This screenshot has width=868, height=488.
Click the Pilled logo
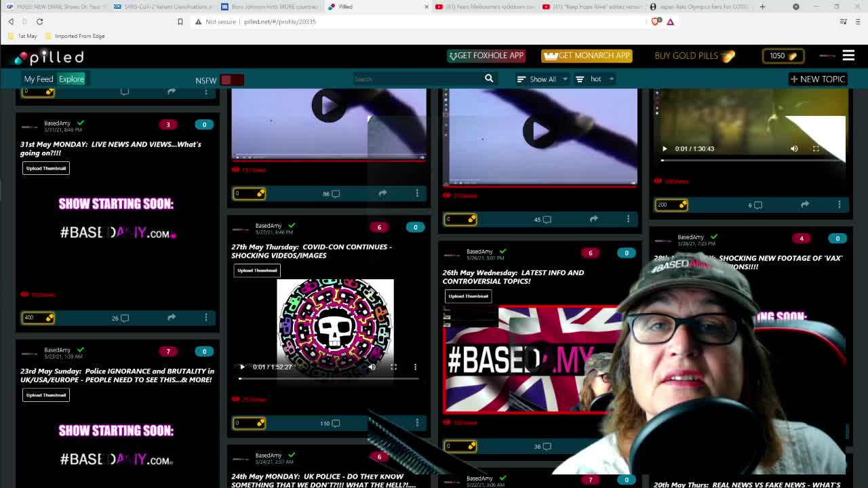coord(50,57)
